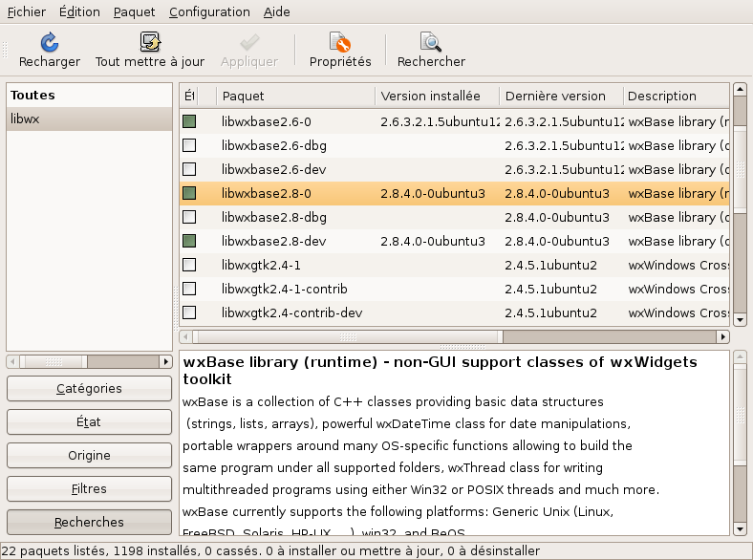Click the package list scroll-down arrow
This screenshot has height=560, width=753.
point(739,318)
